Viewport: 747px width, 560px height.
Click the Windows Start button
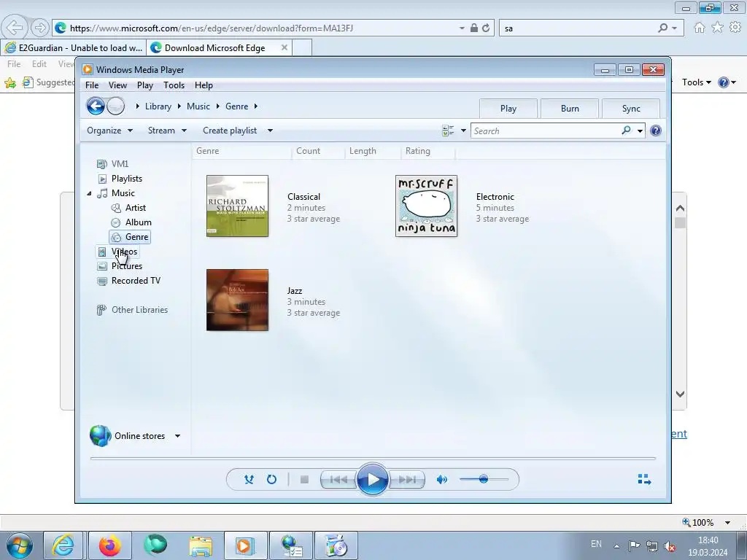click(x=20, y=545)
